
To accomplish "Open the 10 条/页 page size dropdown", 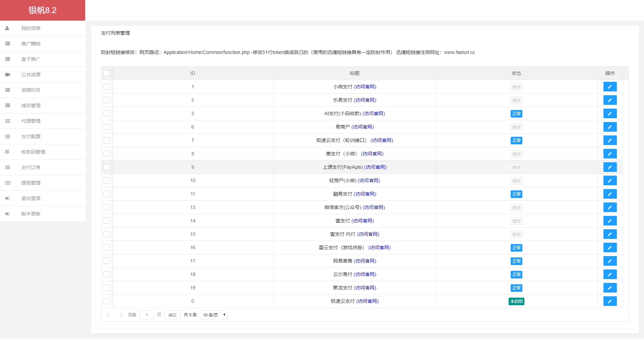I will (214, 315).
